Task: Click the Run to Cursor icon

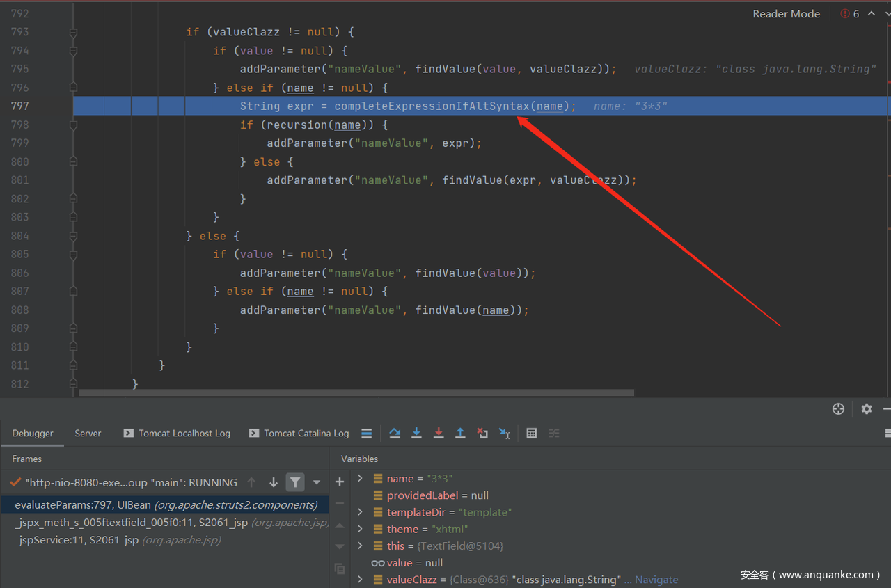Action: pyautogui.click(x=505, y=433)
